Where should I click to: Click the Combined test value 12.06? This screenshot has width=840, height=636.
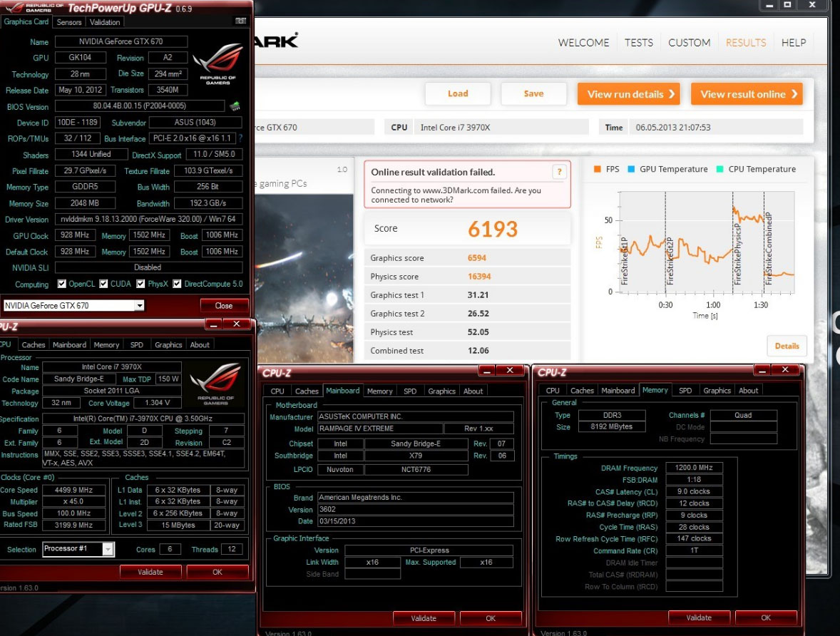[x=478, y=350]
